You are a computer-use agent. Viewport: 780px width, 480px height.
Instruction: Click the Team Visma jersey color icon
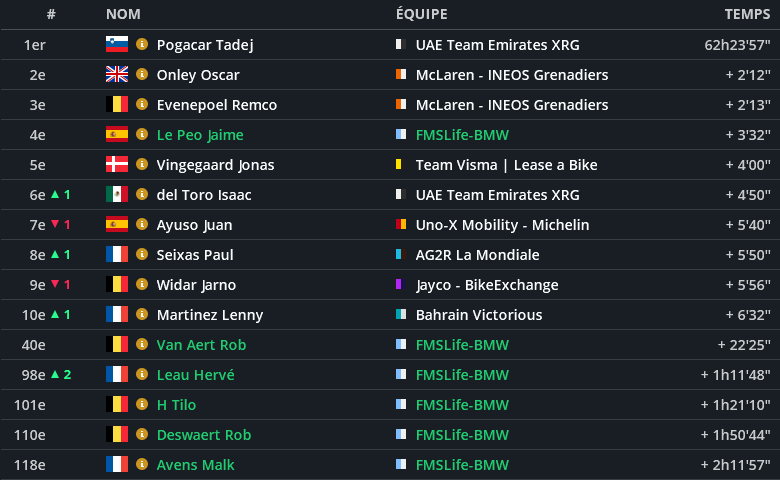[x=400, y=165]
